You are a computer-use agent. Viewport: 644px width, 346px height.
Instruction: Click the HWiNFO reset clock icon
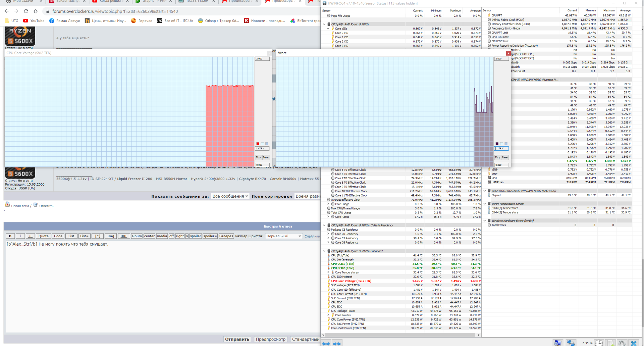599,343
